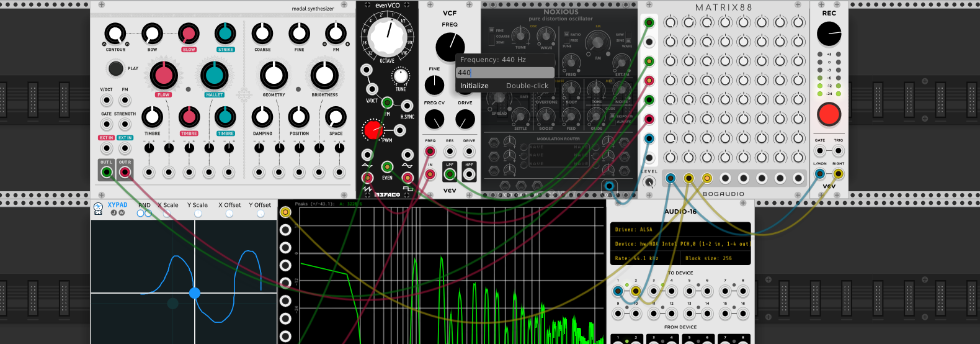Click the red PWM knob on evenVCO

[373, 130]
